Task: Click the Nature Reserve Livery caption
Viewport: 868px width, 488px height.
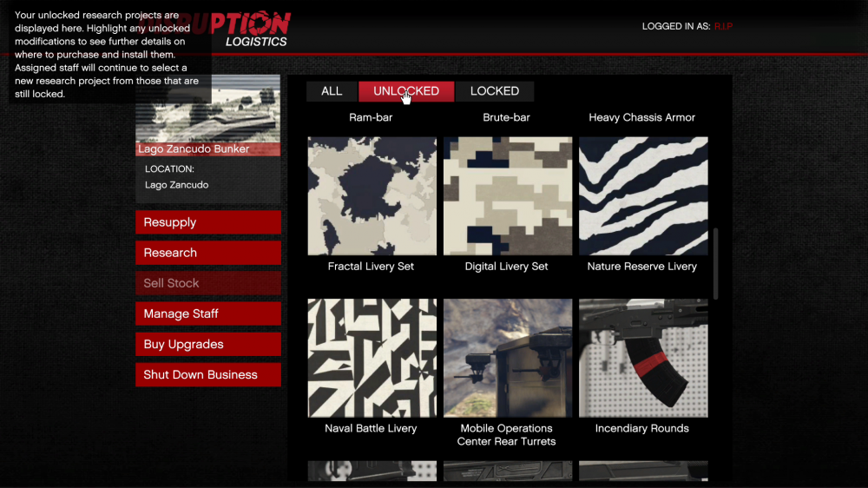Action: 642,267
